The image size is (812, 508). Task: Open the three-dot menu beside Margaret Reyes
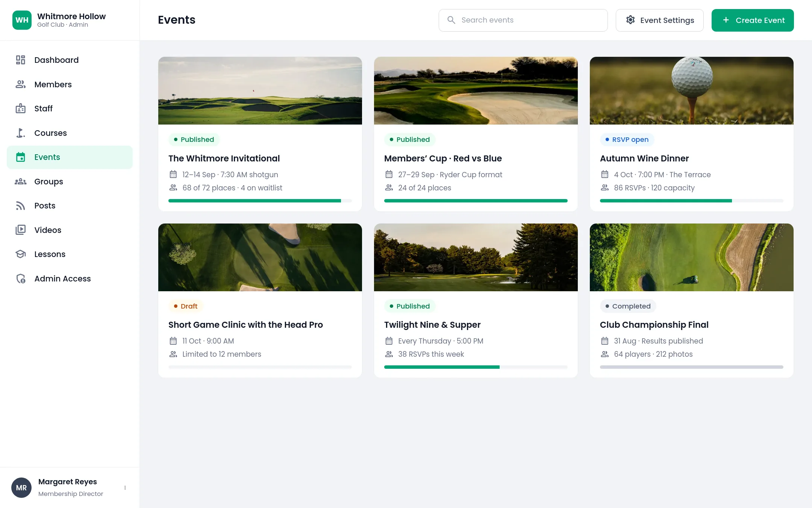(x=125, y=488)
